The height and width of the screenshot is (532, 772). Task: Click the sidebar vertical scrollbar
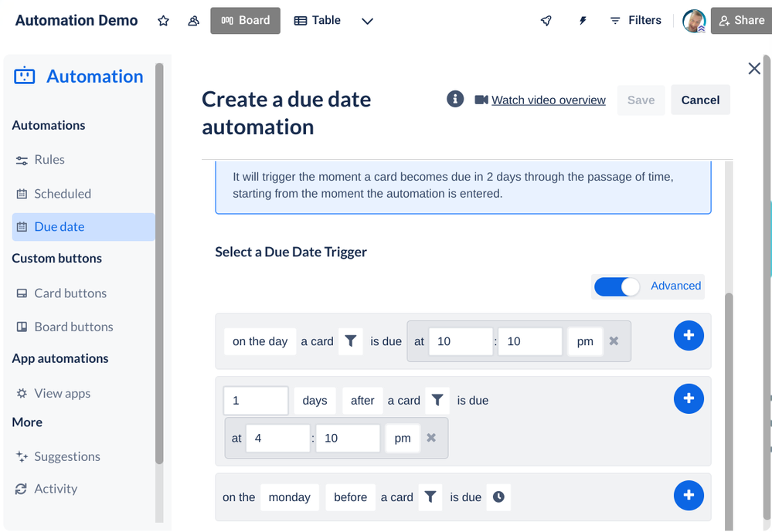tap(159, 263)
